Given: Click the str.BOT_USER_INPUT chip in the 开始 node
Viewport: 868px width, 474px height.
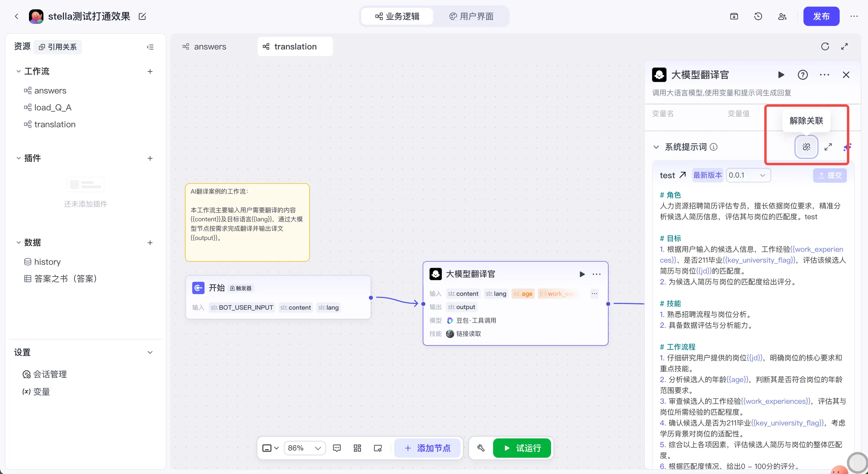Looking at the screenshot, I should tap(242, 308).
